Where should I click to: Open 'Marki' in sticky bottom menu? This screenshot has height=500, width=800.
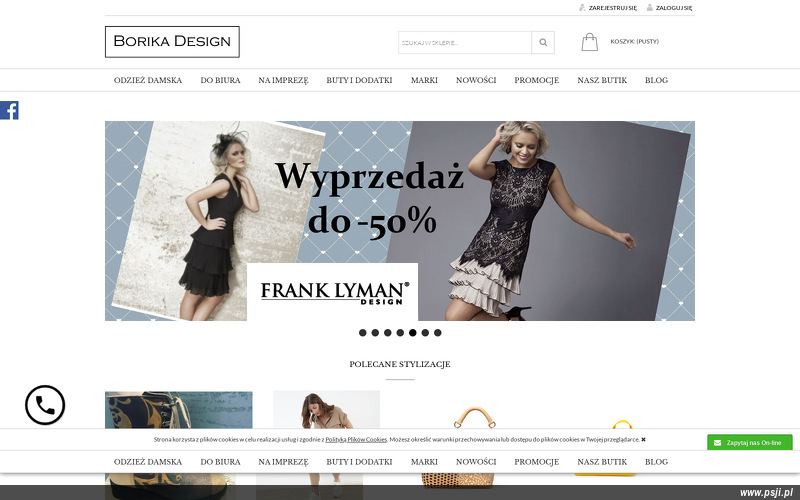(x=424, y=462)
